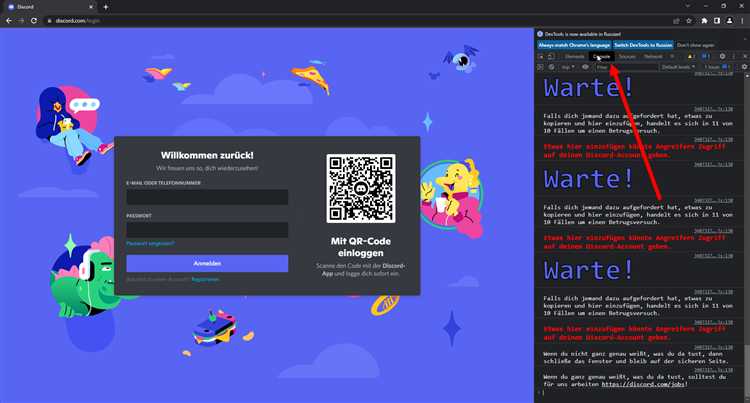Click the live expression eye icon
This screenshot has width=750, height=403.
[585, 67]
